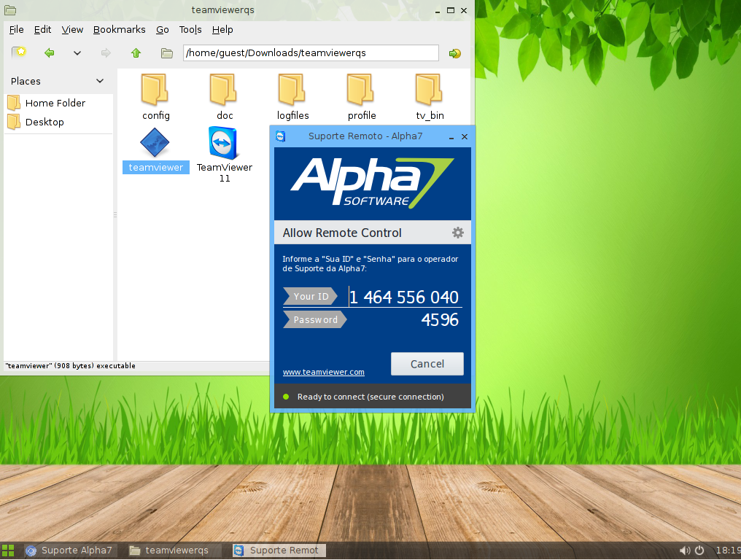The width and height of the screenshot is (741, 560).
Task: Click the status bar text "teamviewer" (908 bytes) executable
Action: tap(70, 366)
